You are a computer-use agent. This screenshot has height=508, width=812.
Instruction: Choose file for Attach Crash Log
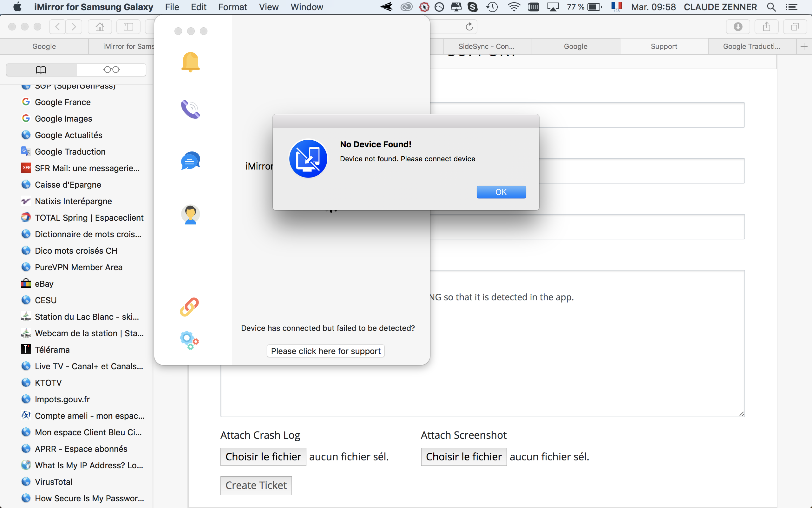click(263, 457)
